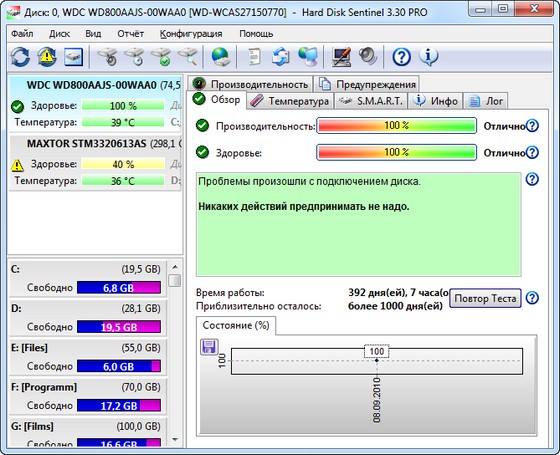Open the Конфигурация menu
Image resolution: width=560 pixels, height=455 pixels.
click(191, 34)
